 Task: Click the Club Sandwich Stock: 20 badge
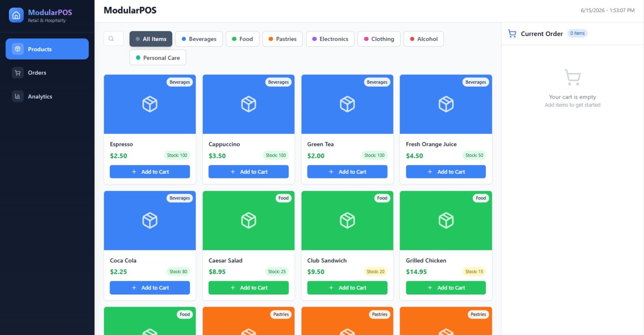(375, 272)
